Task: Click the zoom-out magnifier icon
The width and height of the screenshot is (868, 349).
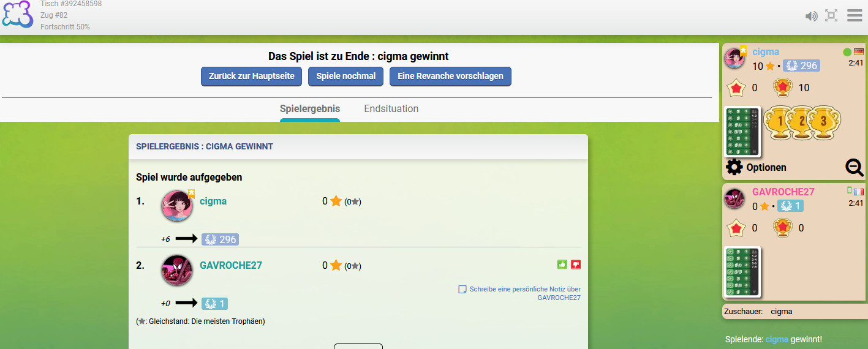Action: click(855, 167)
